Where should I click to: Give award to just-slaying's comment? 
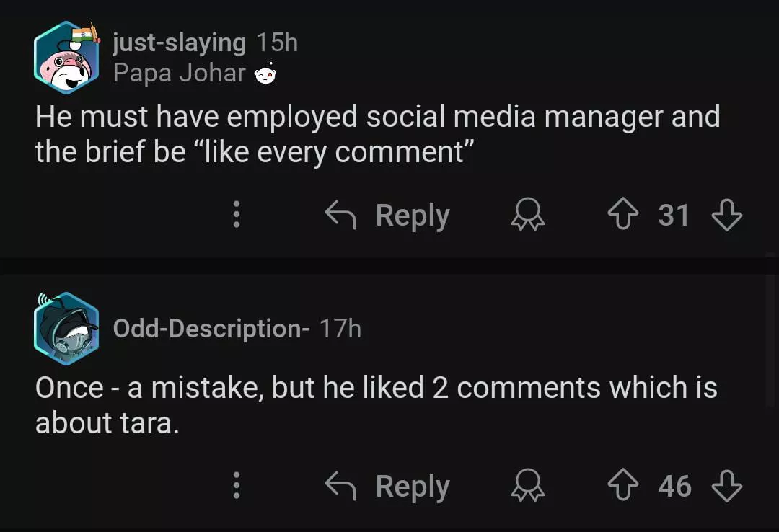(528, 215)
